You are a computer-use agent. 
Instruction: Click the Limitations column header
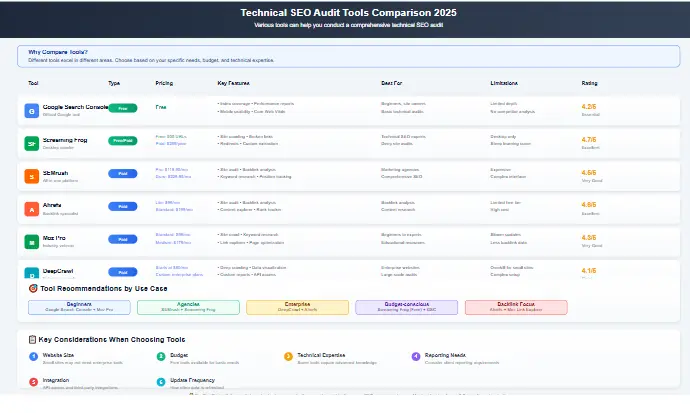click(x=504, y=83)
